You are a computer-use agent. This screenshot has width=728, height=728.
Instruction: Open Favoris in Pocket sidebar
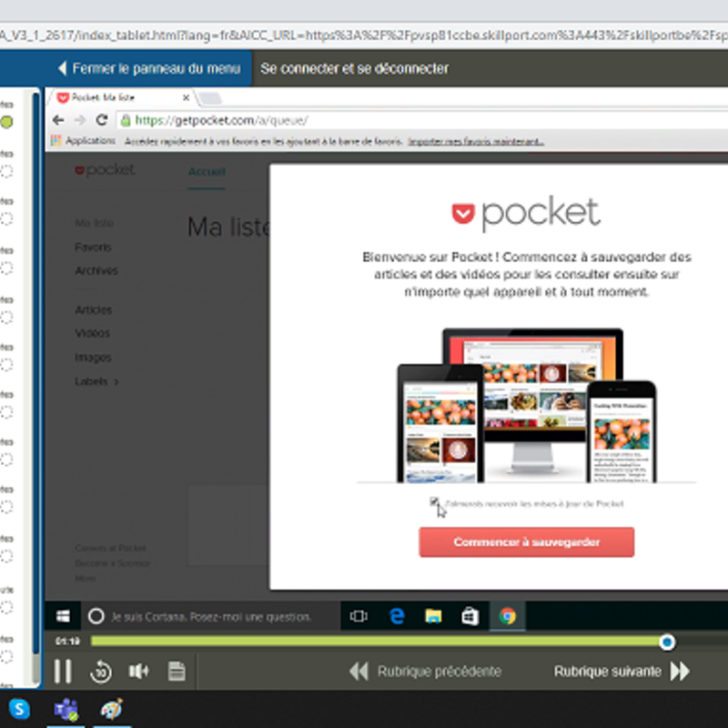coord(93,247)
